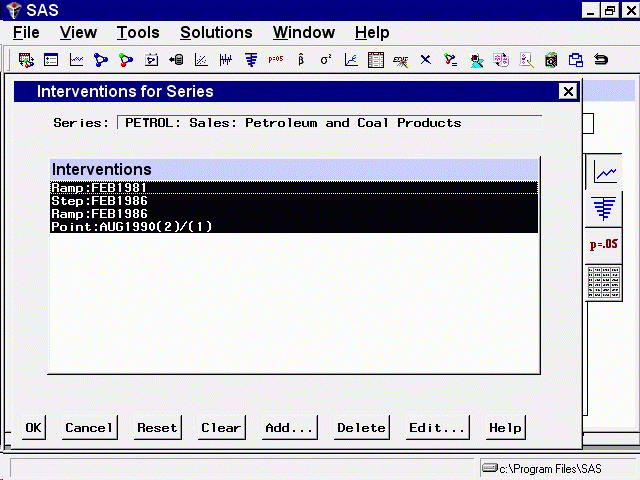Viewport: 640px width, 480px height.
Task: Click the Interventions list header
Action: pyautogui.click(x=294, y=169)
